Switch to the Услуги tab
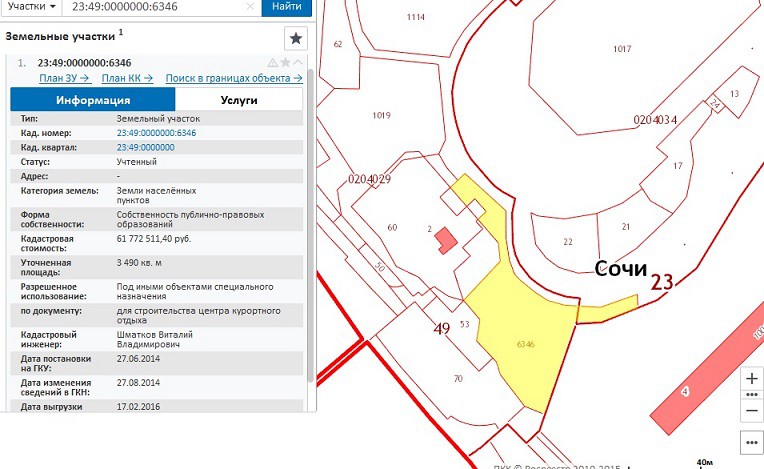The width and height of the screenshot is (764, 469). 239,100
